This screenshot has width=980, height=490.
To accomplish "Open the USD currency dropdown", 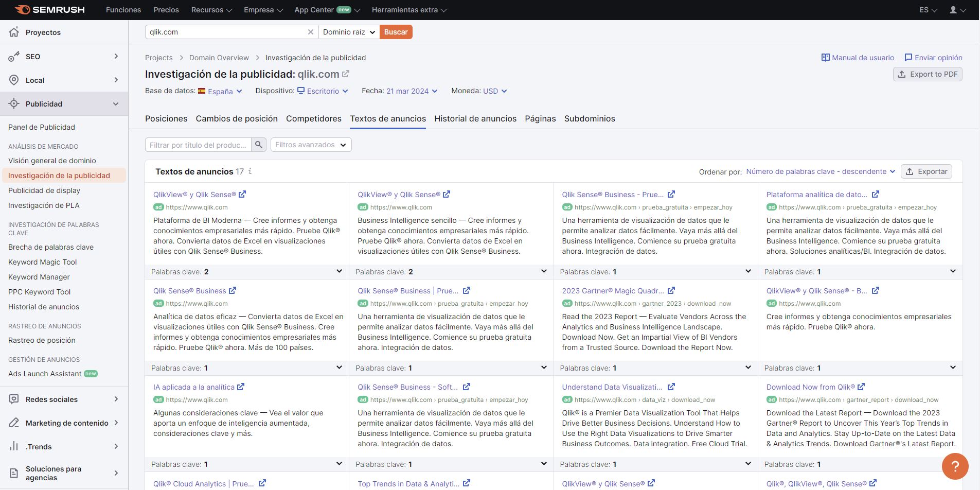I will tap(495, 91).
